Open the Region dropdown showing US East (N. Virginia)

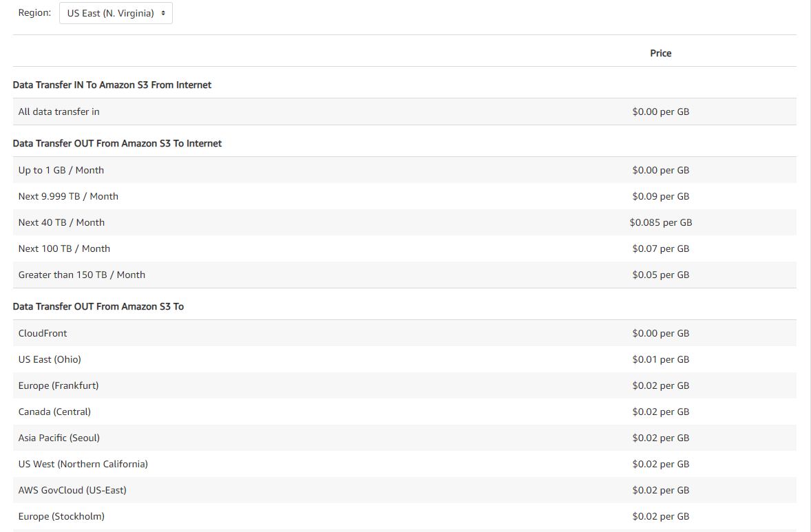click(116, 13)
